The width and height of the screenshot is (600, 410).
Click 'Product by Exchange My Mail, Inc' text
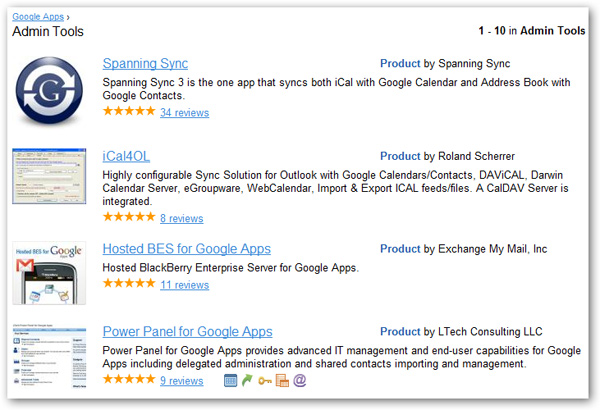[463, 249]
